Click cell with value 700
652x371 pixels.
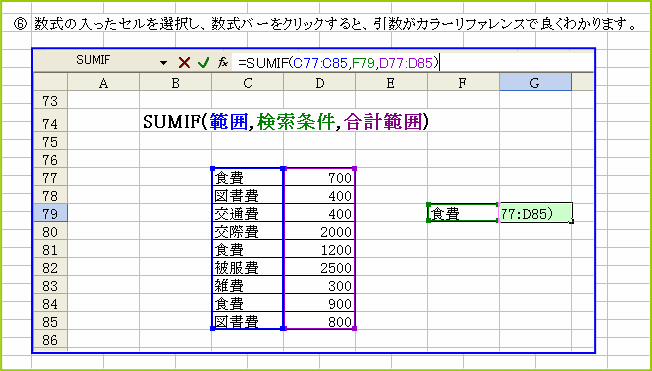coord(319,178)
